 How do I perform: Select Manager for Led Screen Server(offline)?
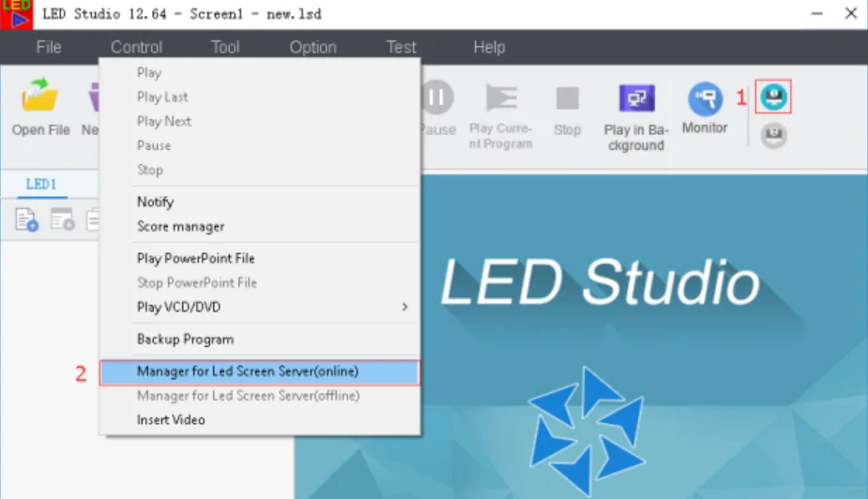tap(260, 396)
